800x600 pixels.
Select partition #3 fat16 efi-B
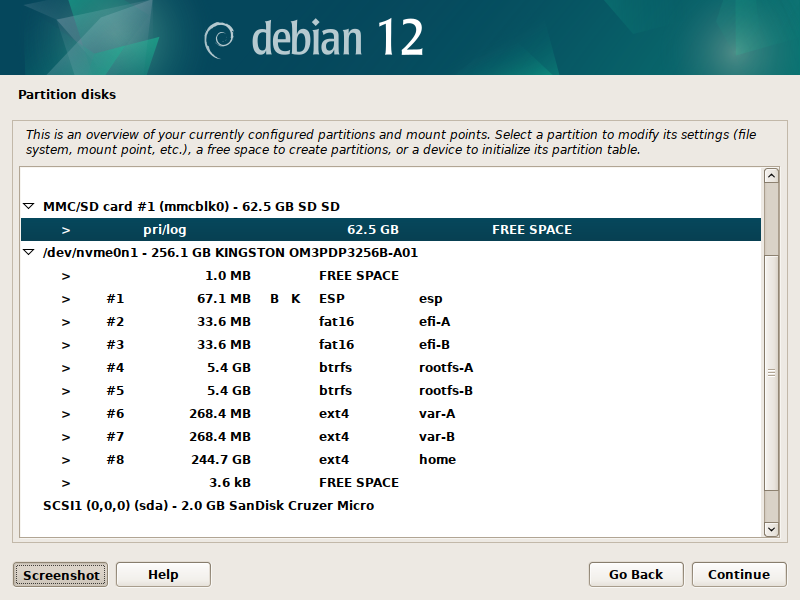[391, 344]
